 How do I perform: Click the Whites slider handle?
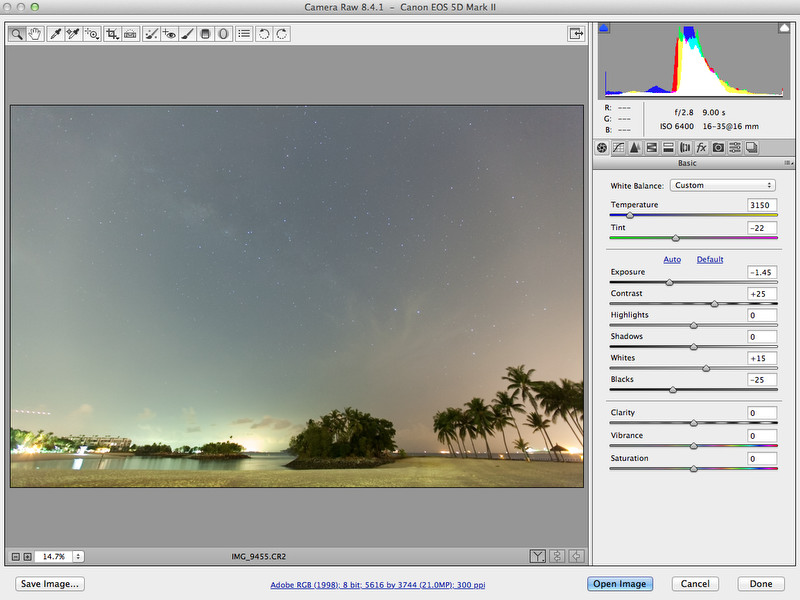click(706, 368)
